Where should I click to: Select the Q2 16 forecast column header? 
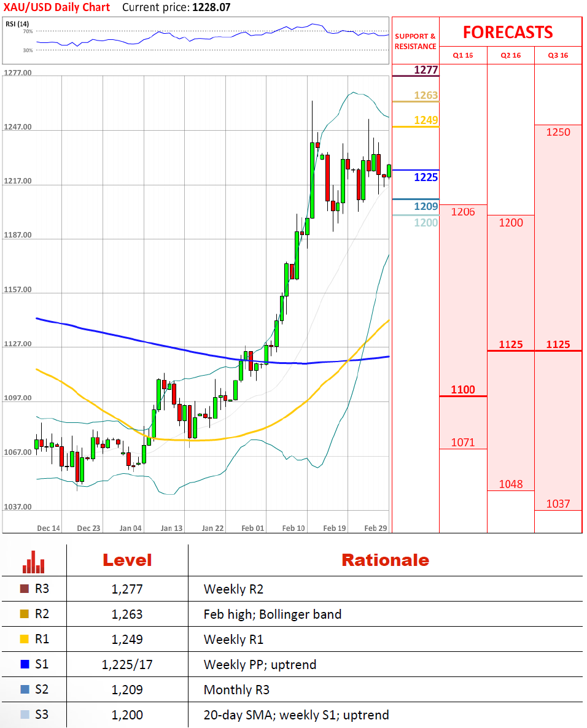point(511,55)
